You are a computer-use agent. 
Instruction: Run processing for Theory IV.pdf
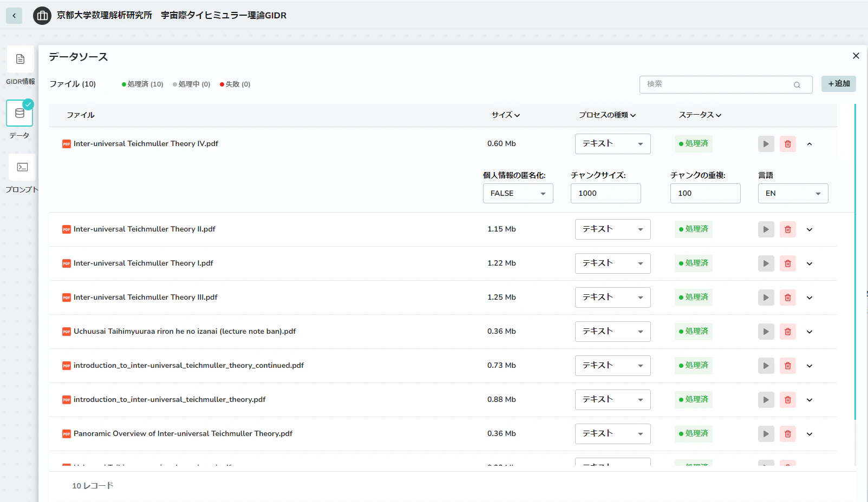(766, 144)
